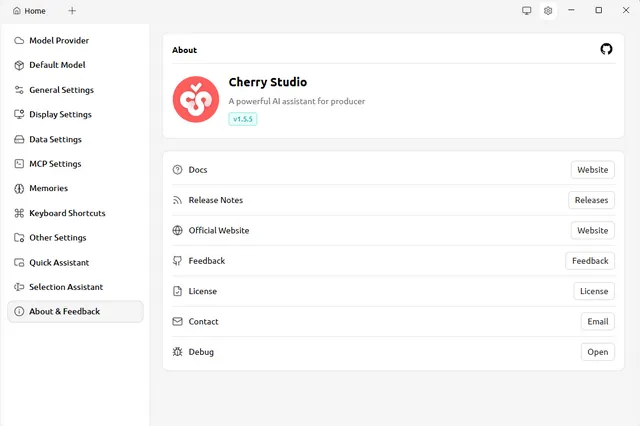The image size is (640, 426).
Task: Click the Website button for Docs
Action: [592, 170]
